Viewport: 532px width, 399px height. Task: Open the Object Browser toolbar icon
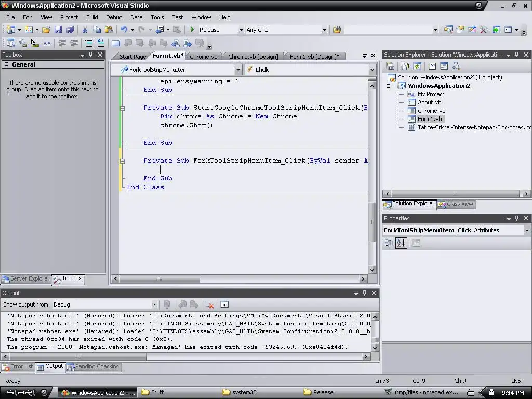[x=472, y=30]
